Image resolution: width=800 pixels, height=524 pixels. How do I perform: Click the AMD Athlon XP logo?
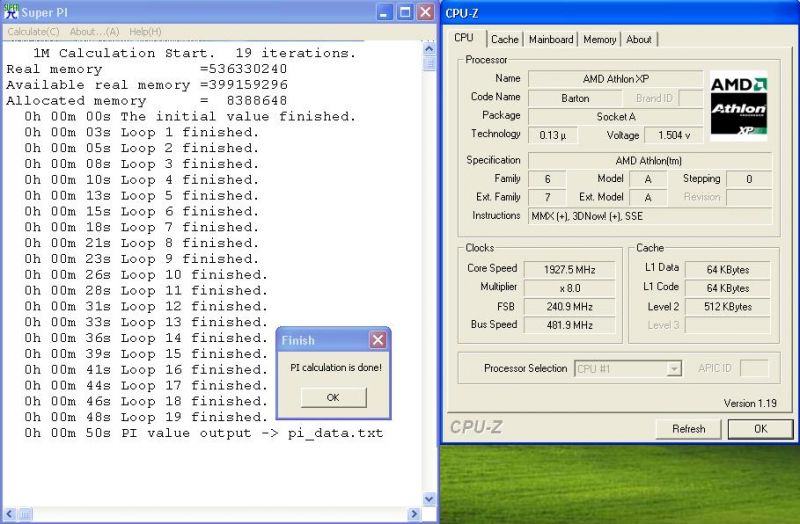point(739,106)
